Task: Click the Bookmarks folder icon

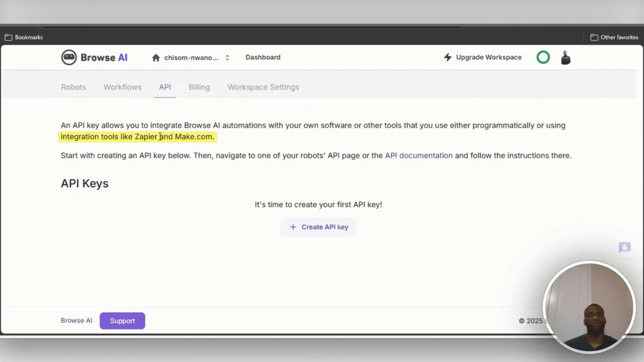Action: point(9,37)
